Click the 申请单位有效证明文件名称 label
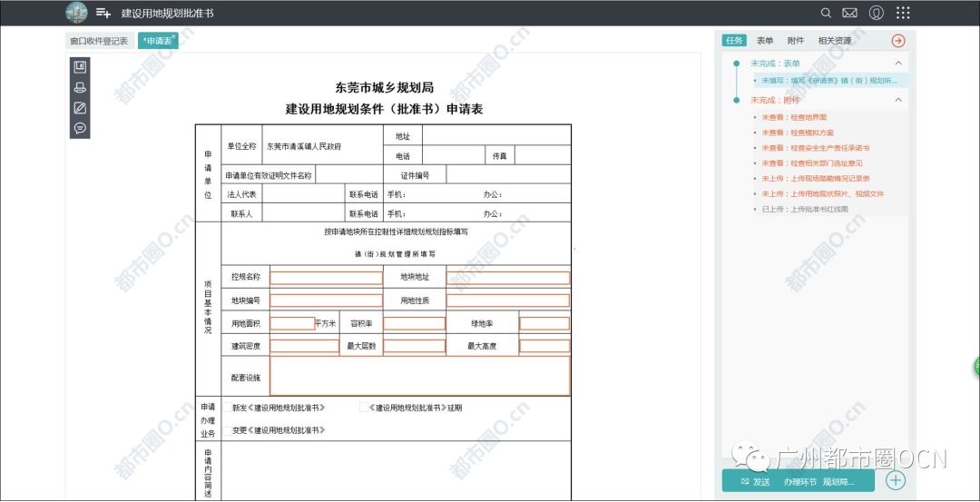This screenshot has height=502, width=980. point(268,176)
